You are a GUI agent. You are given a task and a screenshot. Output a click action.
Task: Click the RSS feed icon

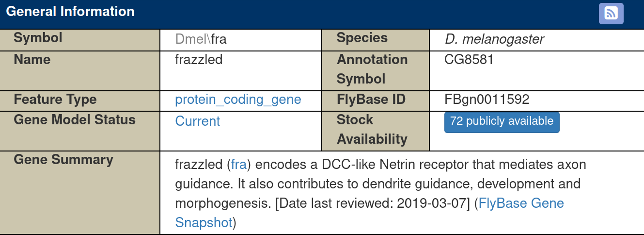click(x=611, y=14)
